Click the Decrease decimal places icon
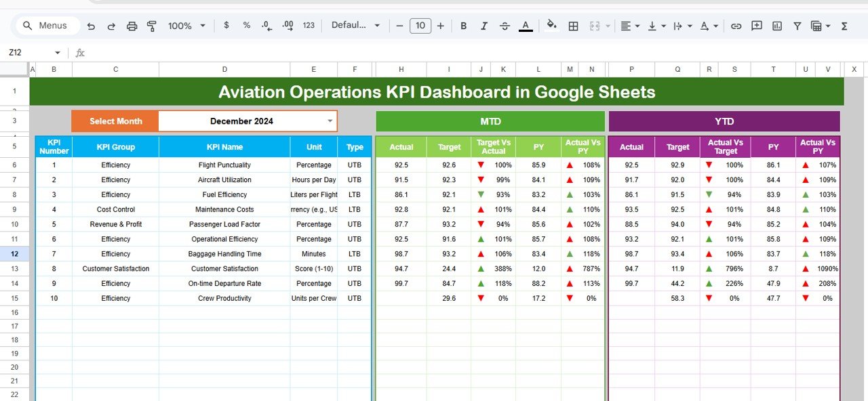This screenshot has height=401, width=868. pyautogui.click(x=266, y=25)
